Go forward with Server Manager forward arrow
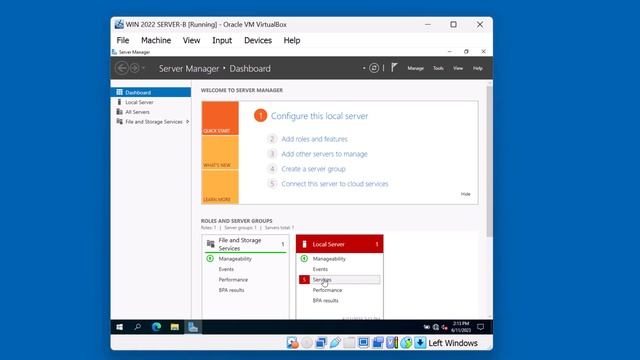 point(134,68)
